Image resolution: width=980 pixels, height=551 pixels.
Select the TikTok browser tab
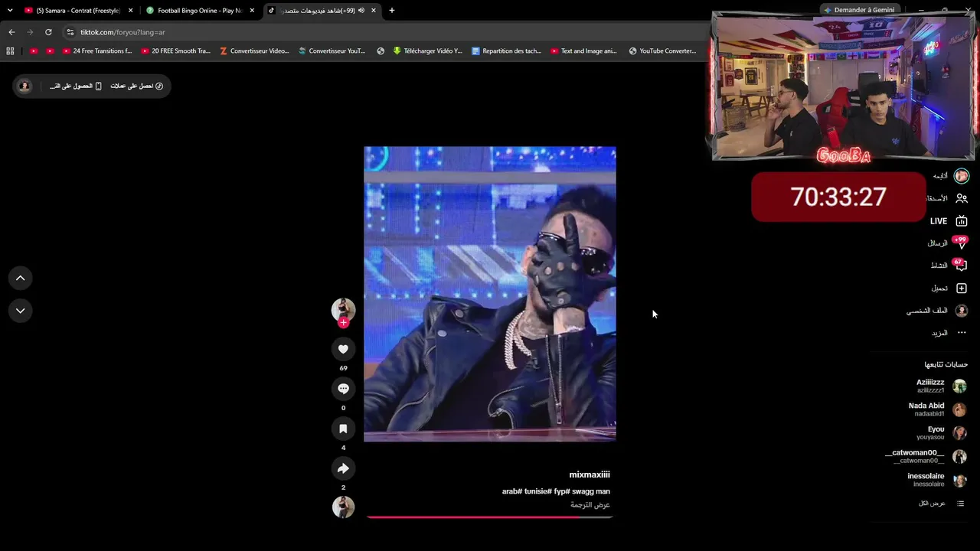pos(322,11)
